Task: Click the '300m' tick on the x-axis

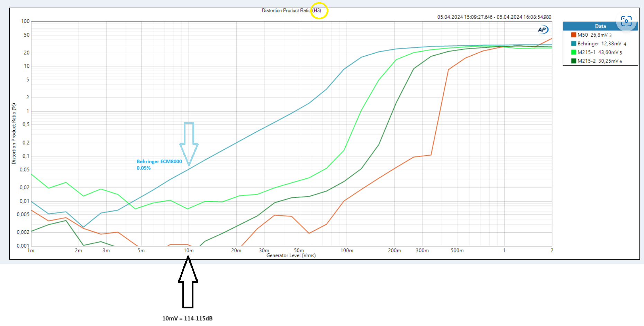Action: (422, 250)
